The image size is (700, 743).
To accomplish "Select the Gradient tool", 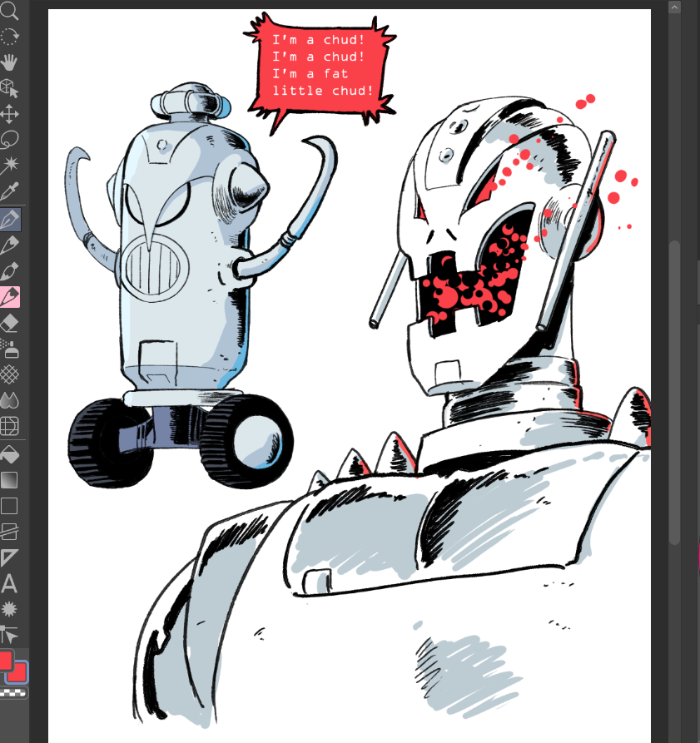I will point(9,480).
